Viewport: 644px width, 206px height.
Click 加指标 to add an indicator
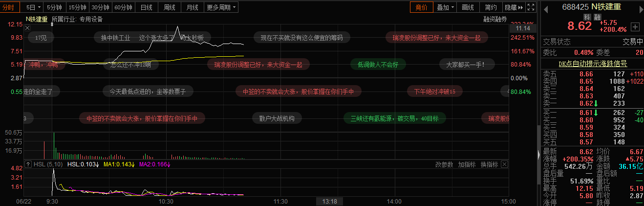[x=467, y=164]
